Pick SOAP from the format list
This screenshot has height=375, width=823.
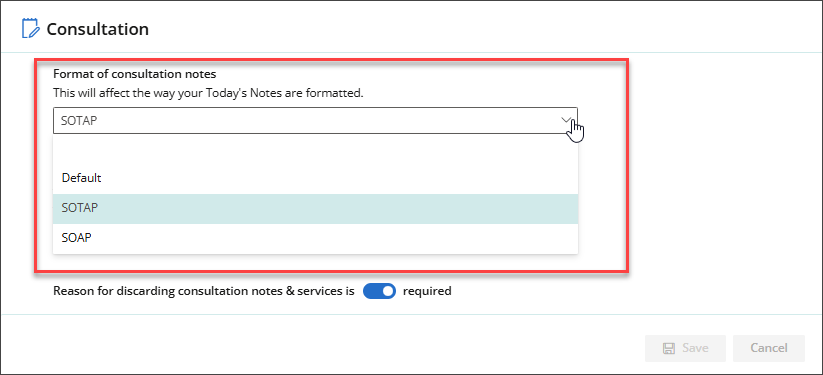(315, 238)
